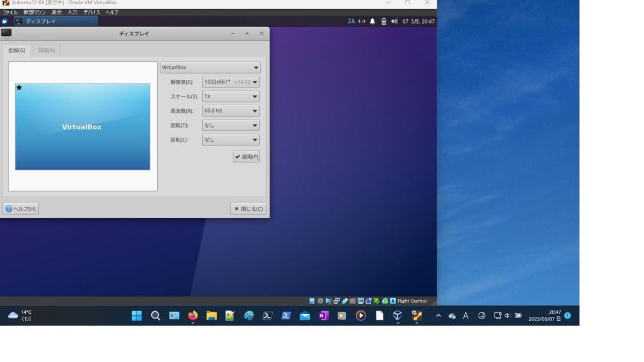Click the battery indicator in Xfce panel
The height and width of the screenshot is (362, 644).
click(x=384, y=21)
